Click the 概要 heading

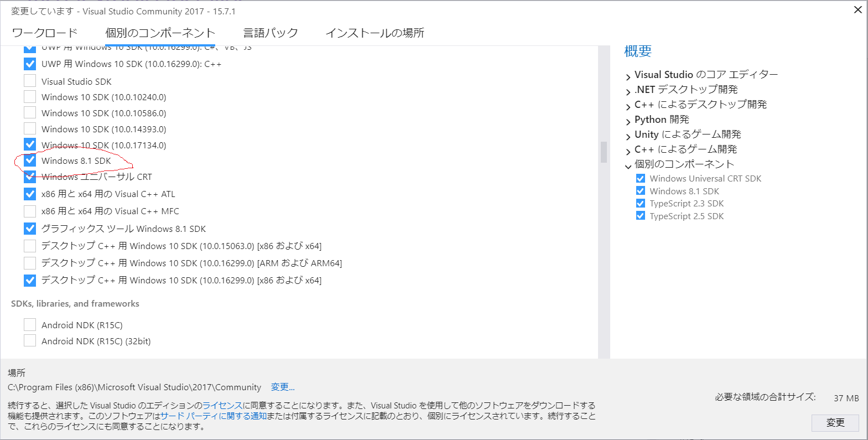[x=638, y=51]
